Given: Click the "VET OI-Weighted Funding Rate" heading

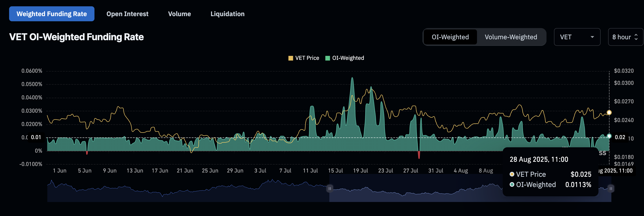Looking at the screenshot, I should click(77, 37).
